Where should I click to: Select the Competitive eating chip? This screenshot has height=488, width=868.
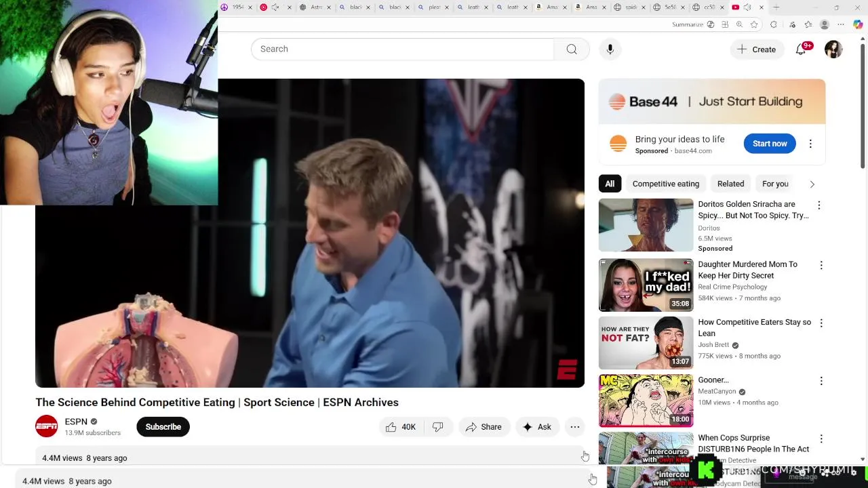[x=666, y=184]
